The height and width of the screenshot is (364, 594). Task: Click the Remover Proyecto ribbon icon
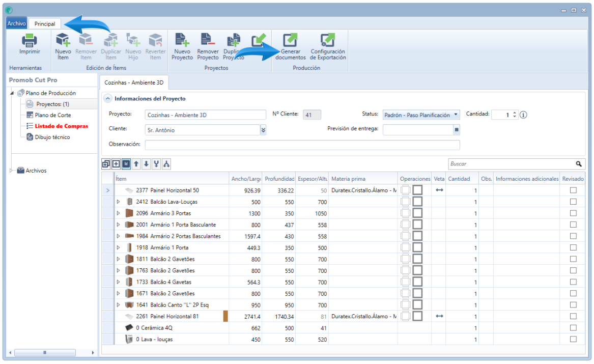208,40
